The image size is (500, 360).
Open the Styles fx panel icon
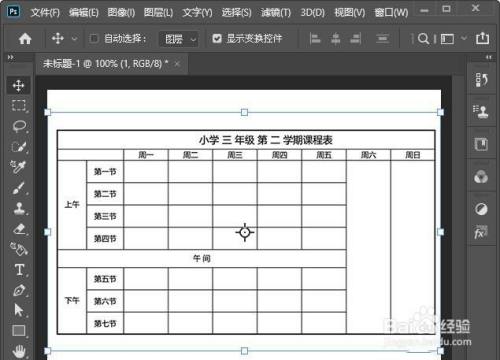tap(481, 232)
